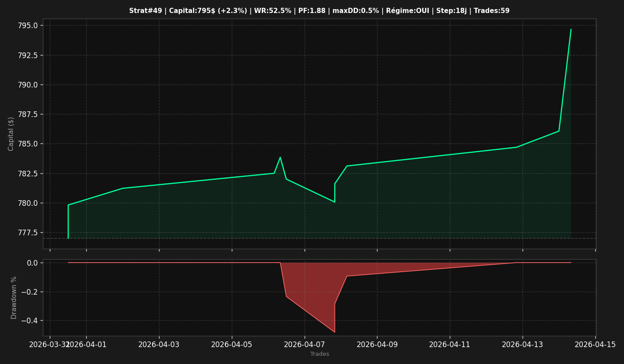The image size is (624, 364).
Task: Click the "Strat#49" text in the chart title
Action: [146, 11]
